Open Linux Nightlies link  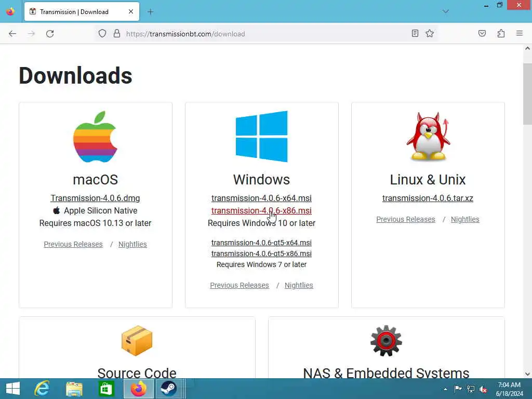click(465, 220)
